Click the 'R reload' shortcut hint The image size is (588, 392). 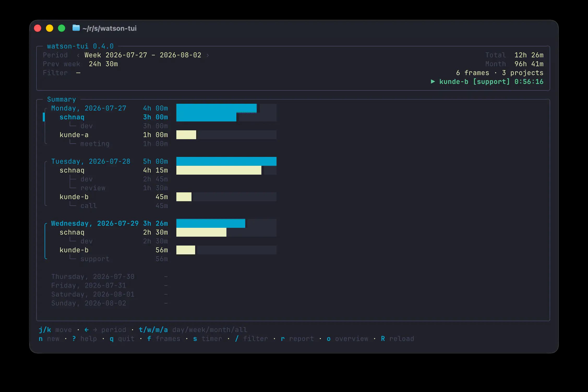(398, 339)
